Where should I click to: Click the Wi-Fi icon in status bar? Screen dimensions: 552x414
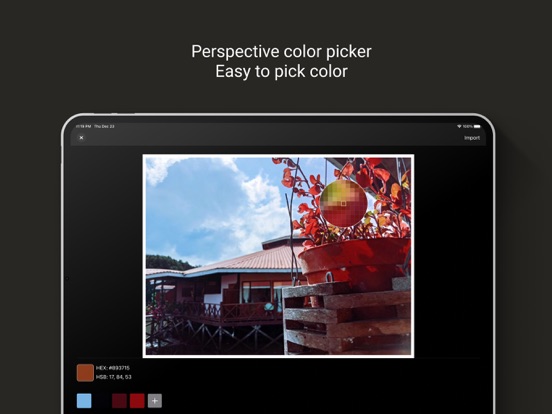459,126
